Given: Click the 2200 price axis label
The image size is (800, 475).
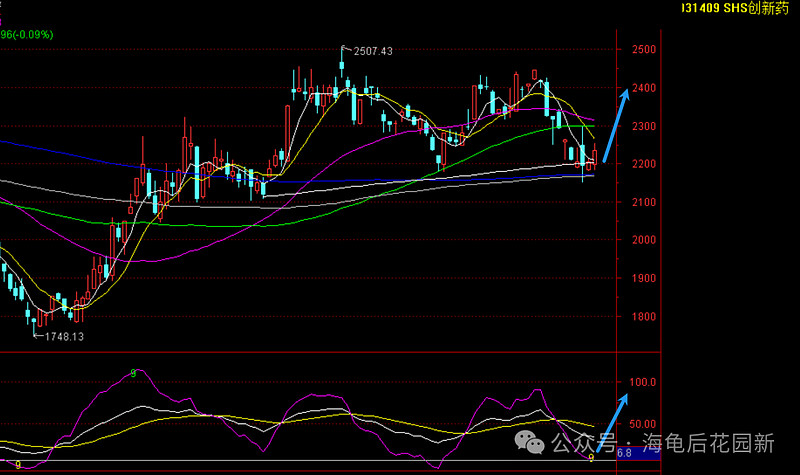Looking at the screenshot, I should tap(644, 164).
